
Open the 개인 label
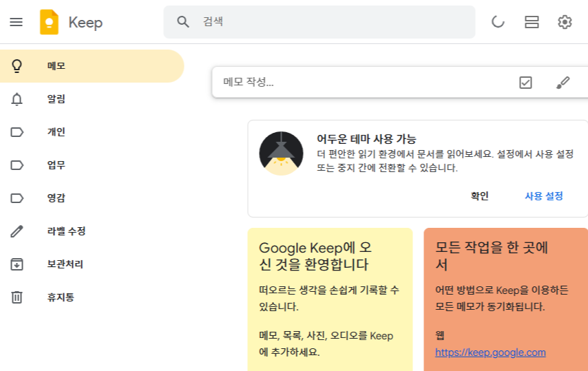(92, 132)
